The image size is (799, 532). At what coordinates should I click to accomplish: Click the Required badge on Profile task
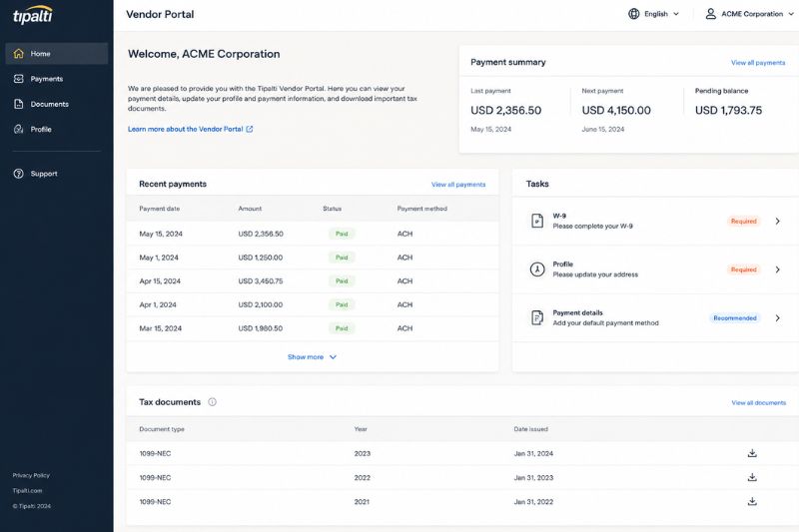click(743, 269)
